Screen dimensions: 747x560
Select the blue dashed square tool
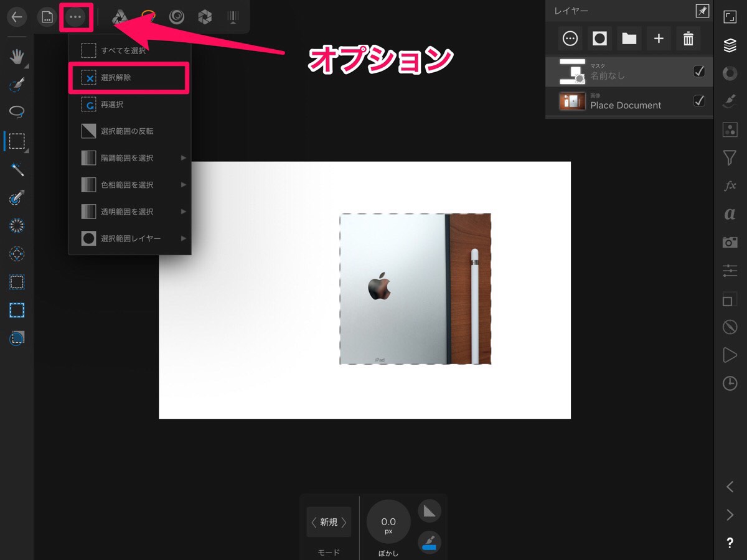[17, 310]
